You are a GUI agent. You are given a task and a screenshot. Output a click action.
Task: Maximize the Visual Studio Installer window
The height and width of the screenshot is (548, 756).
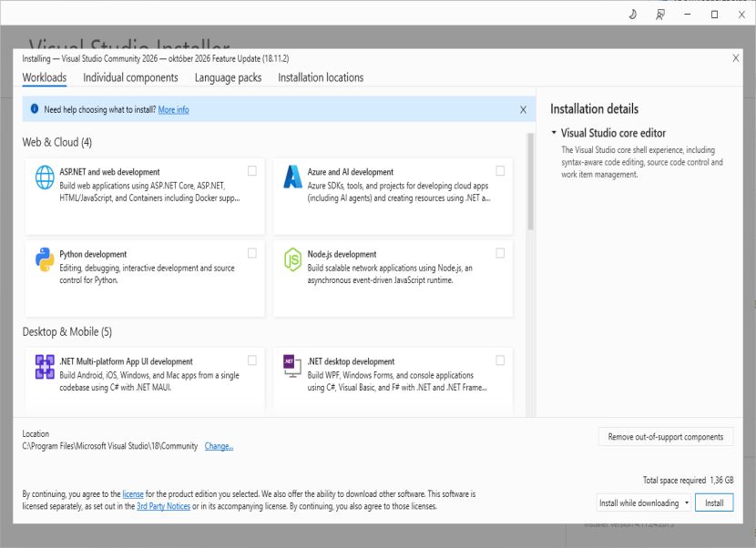pyautogui.click(x=714, y=15)
